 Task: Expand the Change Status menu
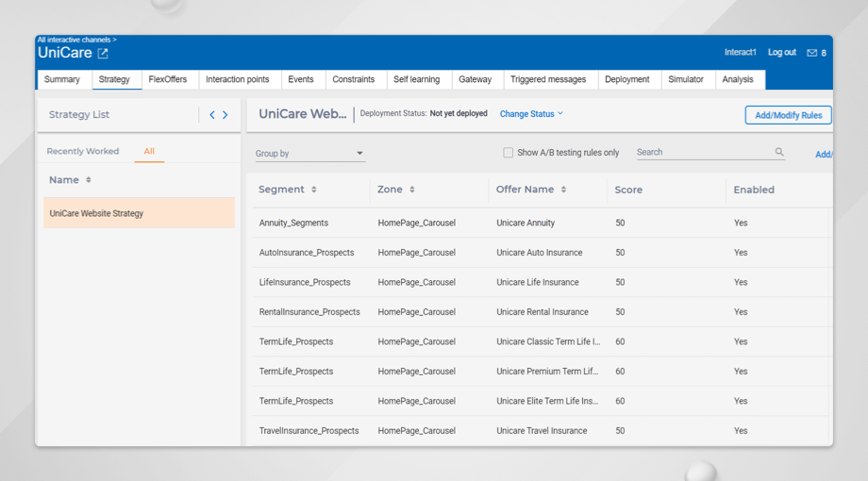click(531, 113)
